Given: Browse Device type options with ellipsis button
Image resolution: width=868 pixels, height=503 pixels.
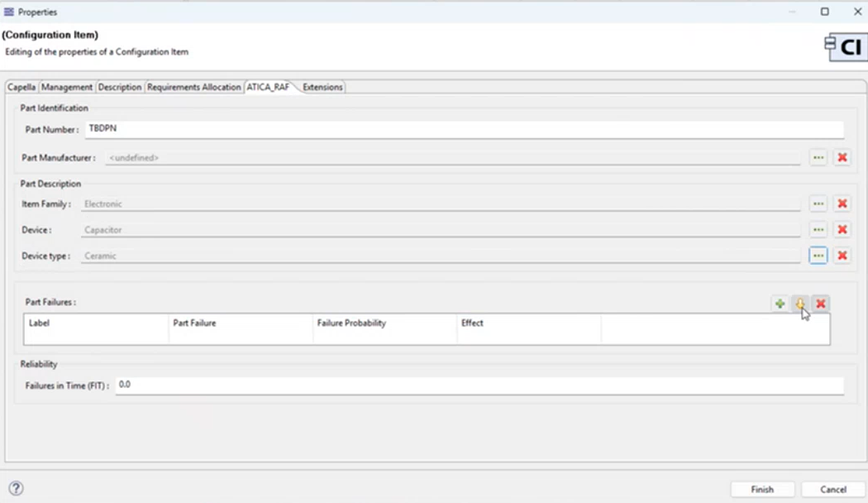Looking at the screenshot, I should coord(818,256).
